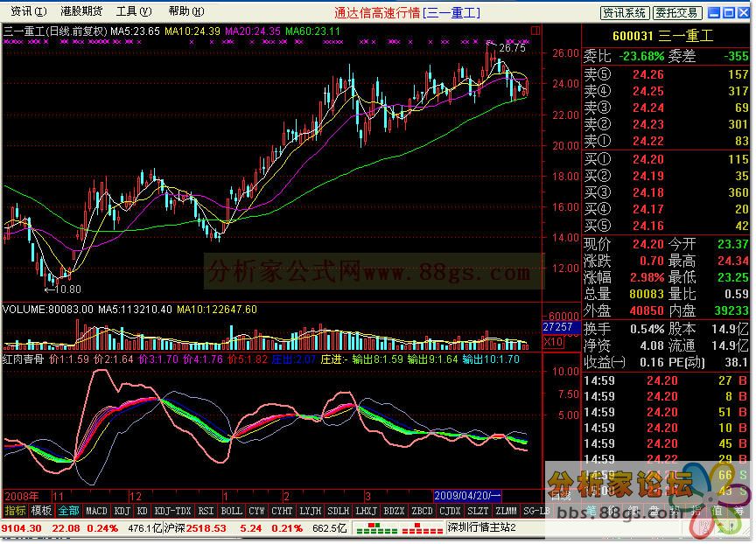
Task: Select the 指标 tab
Action: [15, 511]
